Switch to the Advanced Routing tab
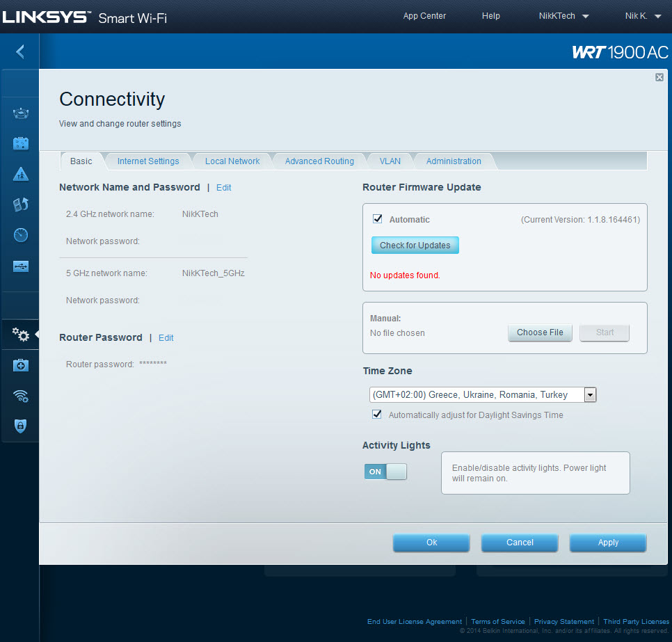 [x=319, y=161]
